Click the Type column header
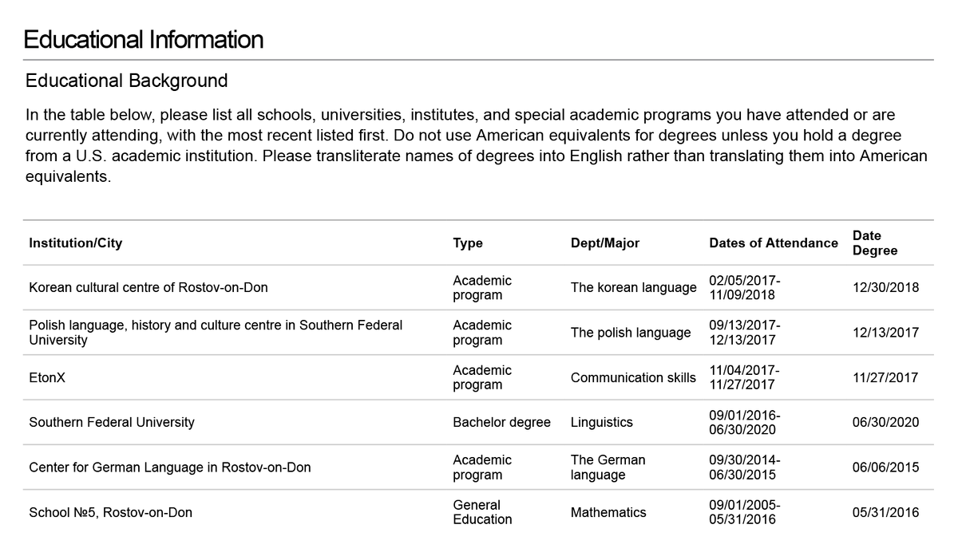 (468, 243)
